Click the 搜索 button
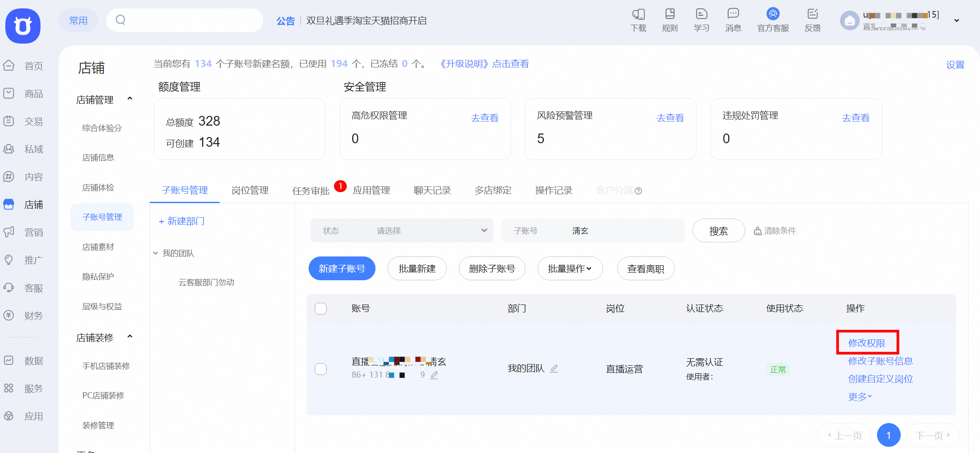This screenshot has height=453, width=980. click(x=718, y=230)
